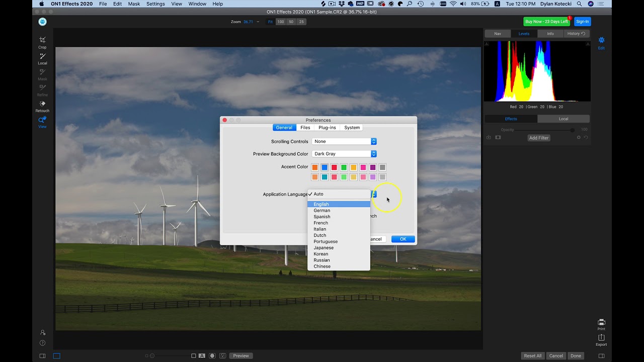Select the Local adjustments tool
The width and height of the screenshot is (644, 362).
[42, 58]
